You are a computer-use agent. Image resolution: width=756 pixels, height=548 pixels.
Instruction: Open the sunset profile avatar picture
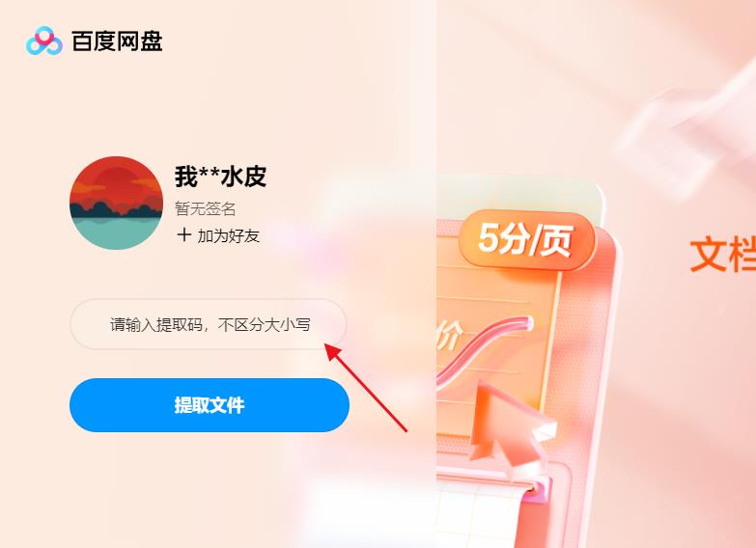(x=116, y=203)
